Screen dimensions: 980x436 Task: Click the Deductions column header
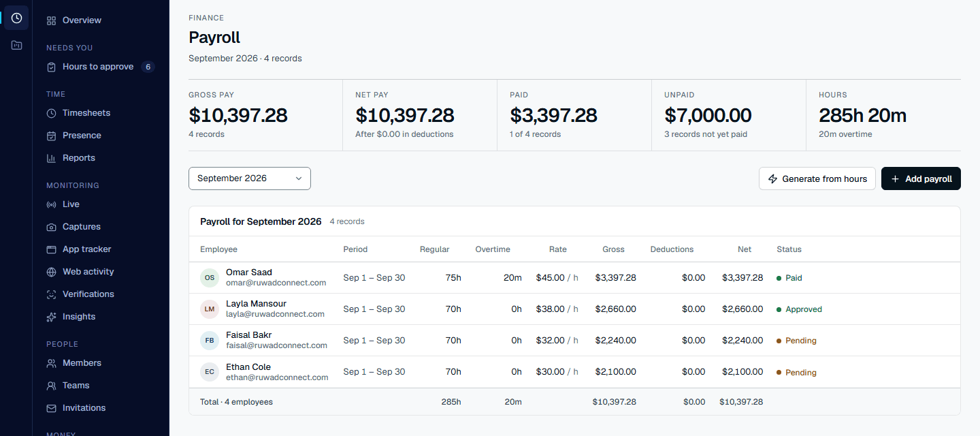click(672, 249)
